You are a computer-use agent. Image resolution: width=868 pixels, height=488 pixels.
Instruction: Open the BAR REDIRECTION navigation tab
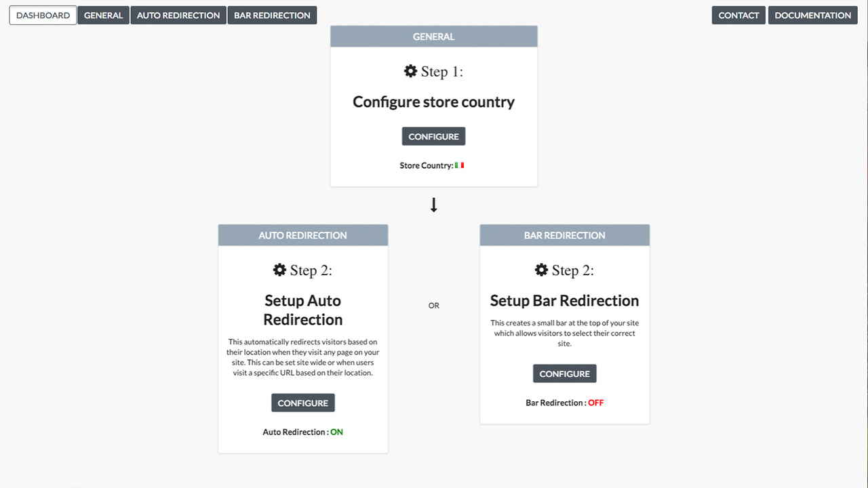tap(272, 15)
